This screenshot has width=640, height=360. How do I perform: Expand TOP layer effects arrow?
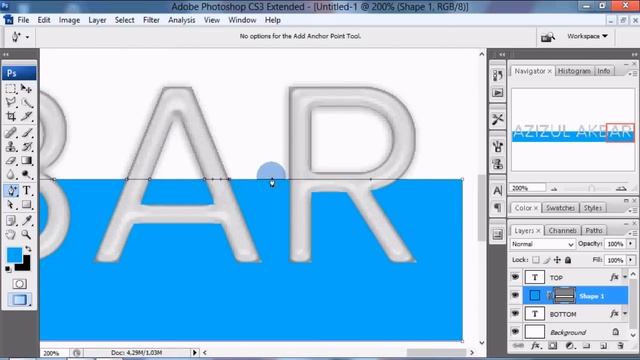[625, 277]
